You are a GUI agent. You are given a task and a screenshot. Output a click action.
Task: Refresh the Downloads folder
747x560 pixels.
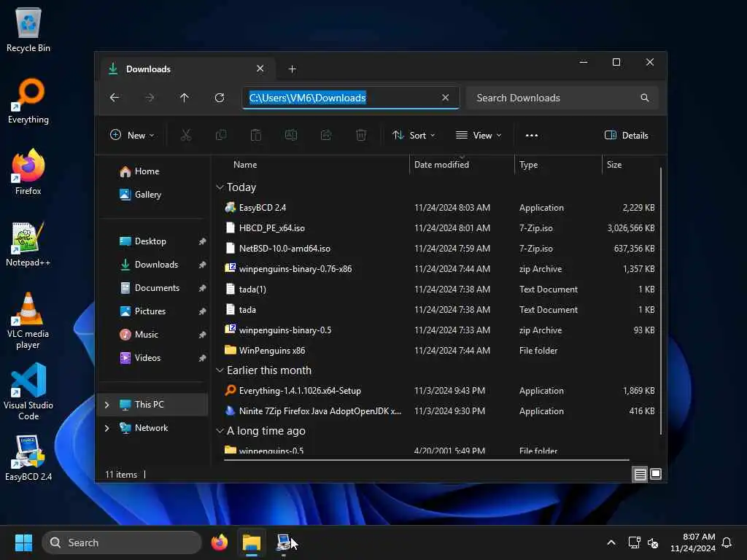[220, 98]
